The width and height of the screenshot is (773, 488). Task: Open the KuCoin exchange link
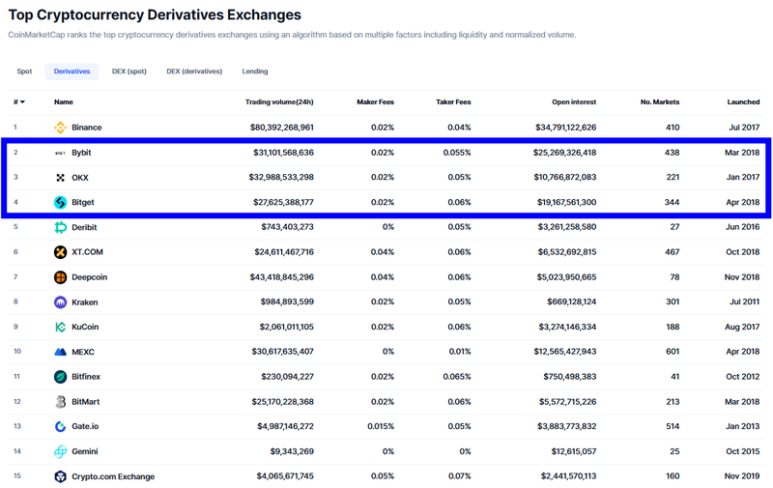click(x=85, y=327)
